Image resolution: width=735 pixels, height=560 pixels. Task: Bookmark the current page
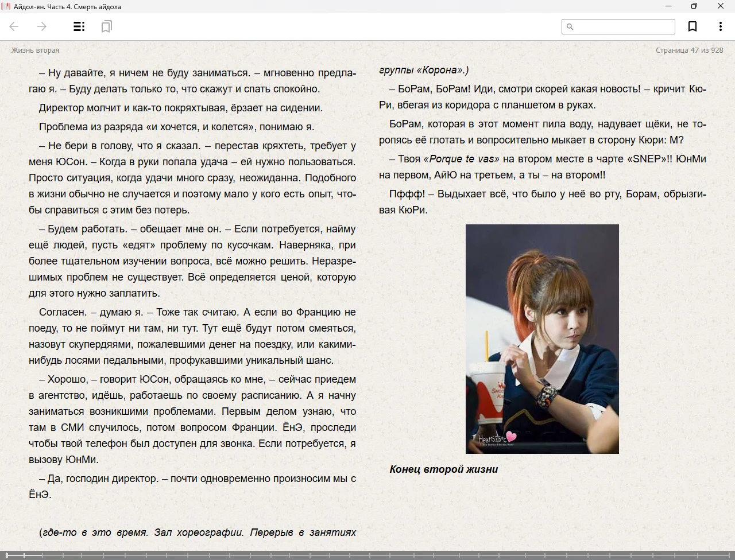[693, 26]
